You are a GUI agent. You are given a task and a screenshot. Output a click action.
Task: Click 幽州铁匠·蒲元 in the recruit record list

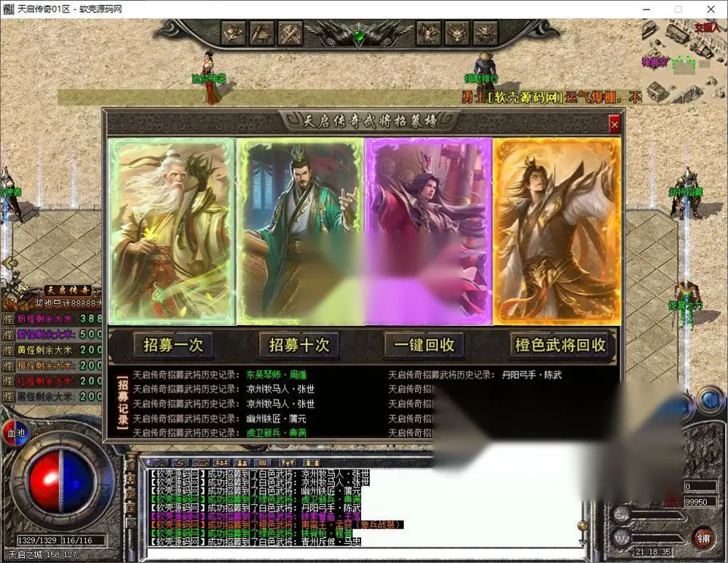point(276,419)
